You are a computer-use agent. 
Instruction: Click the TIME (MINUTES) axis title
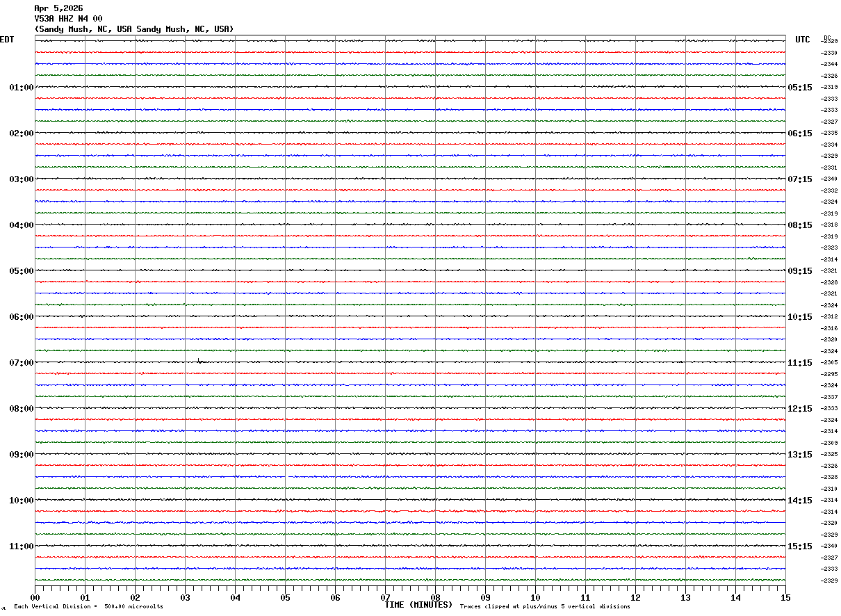point(418,605)
